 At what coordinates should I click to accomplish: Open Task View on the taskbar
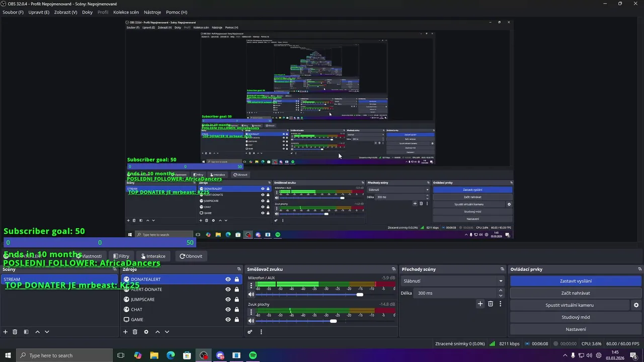coord(121,355)
